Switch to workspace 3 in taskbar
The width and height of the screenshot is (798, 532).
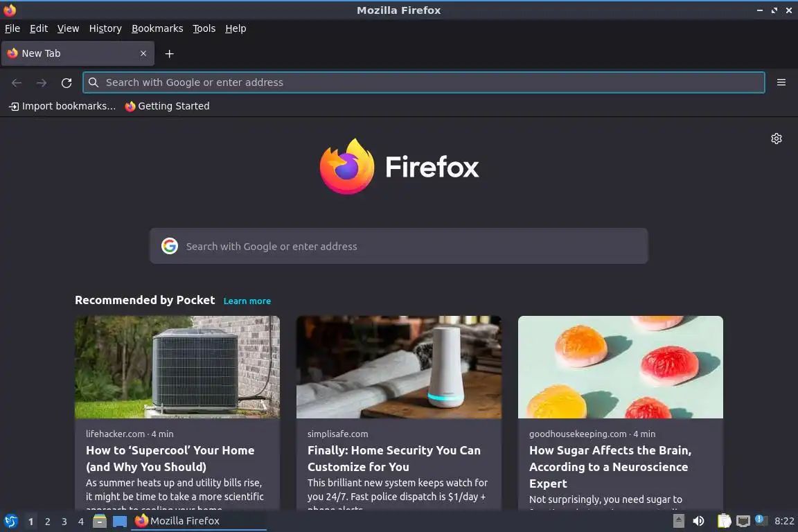pos(64,522)
